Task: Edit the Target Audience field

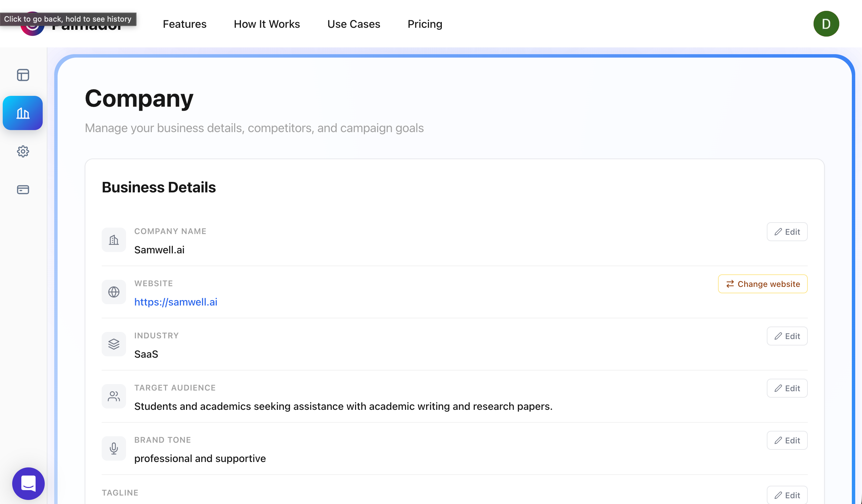Action: click(787, 388)
